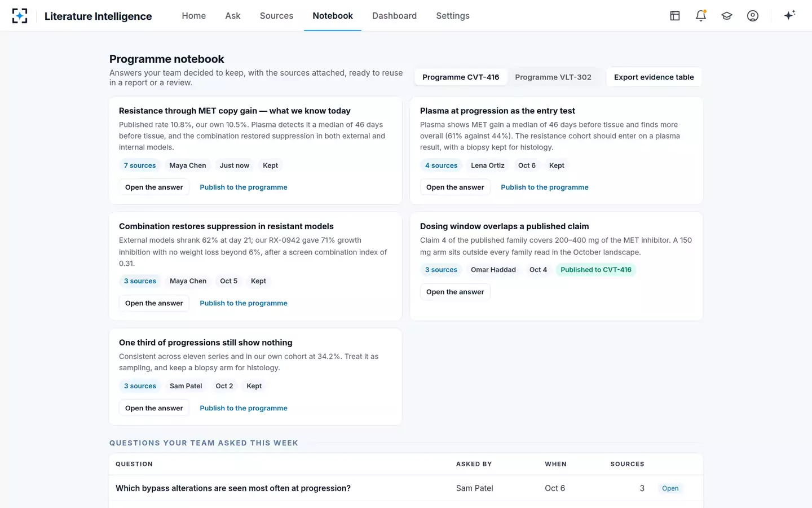The image size is (812, 508).
Task: Click the Programme notebook heading
Action: coord(166,59)
